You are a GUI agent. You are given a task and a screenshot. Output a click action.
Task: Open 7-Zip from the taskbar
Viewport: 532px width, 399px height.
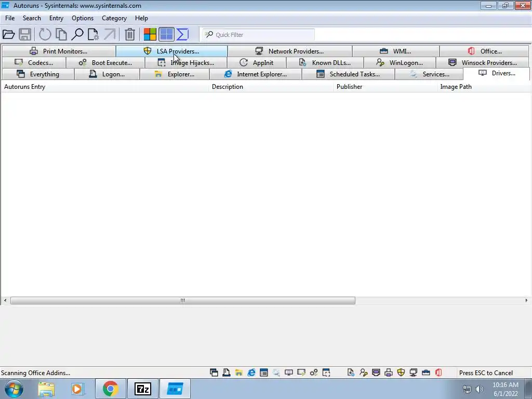142,389
